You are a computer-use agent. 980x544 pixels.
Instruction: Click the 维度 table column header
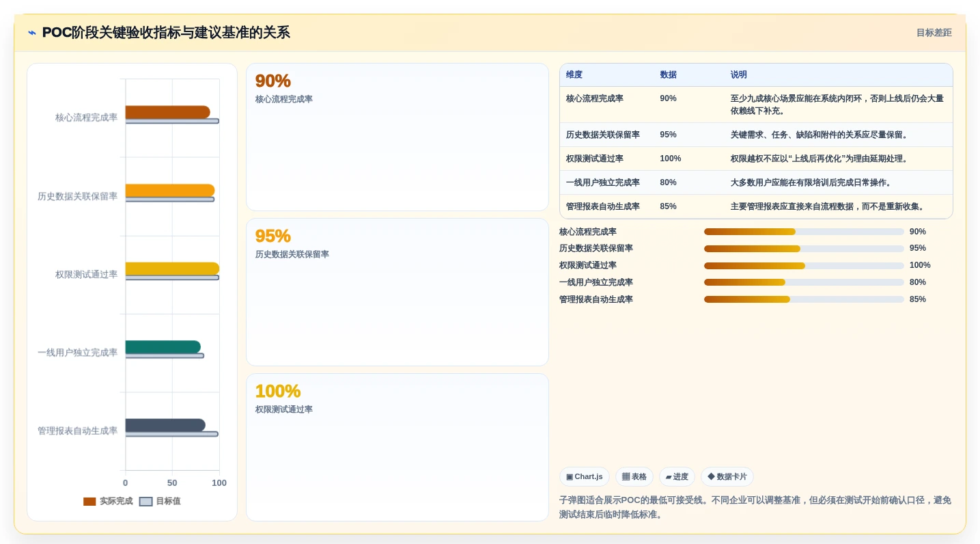574,74
